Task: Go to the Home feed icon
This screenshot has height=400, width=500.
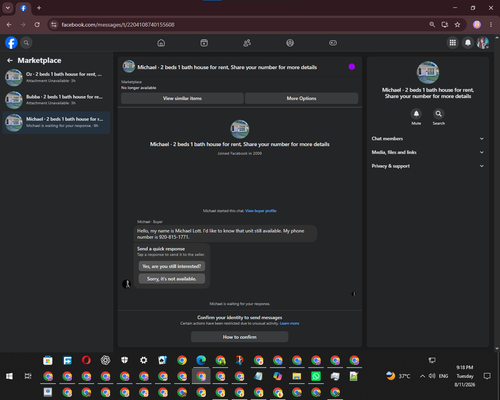Action: click(161, 43)
